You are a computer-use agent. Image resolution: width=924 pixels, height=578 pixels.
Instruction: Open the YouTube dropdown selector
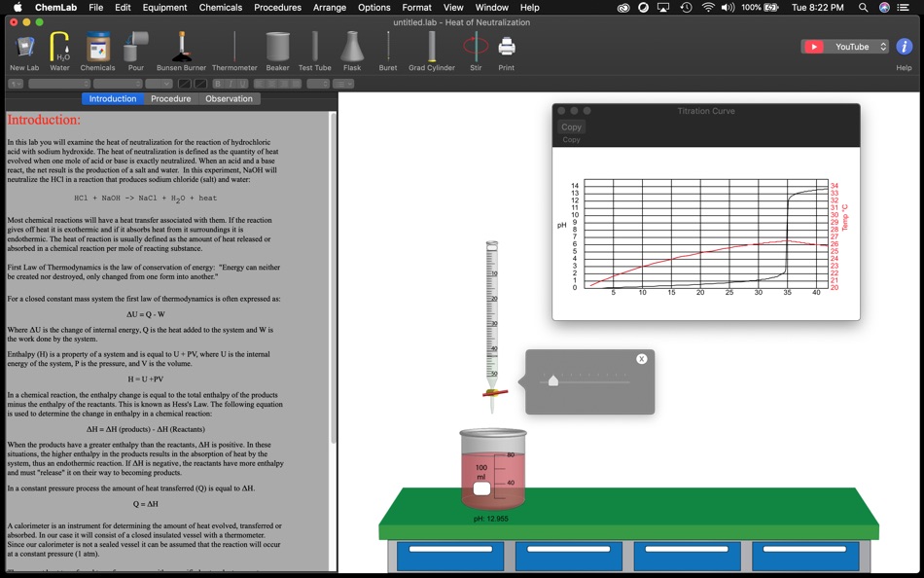coord(844,47)
